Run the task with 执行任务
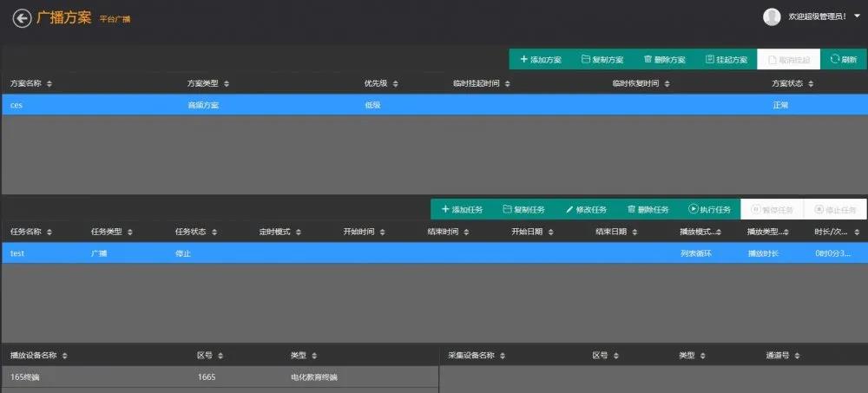 coord(710,210)
